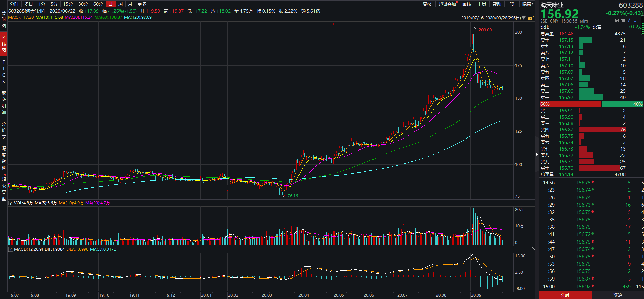Add stock to watchlist via plus icon

click(640, 20)
